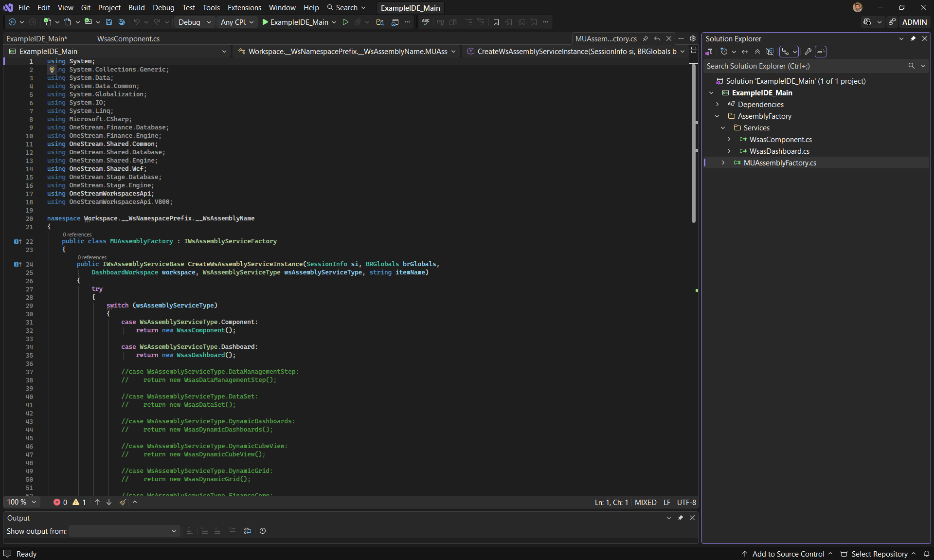Open the startup project dropdown arrow
Screen dimensions: 934x560
tap(334, 22)
